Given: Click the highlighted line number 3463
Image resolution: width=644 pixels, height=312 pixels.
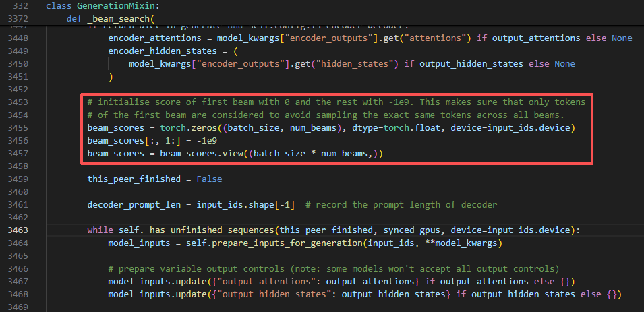Looking at the screenshot, I should [x=18, y=230].
